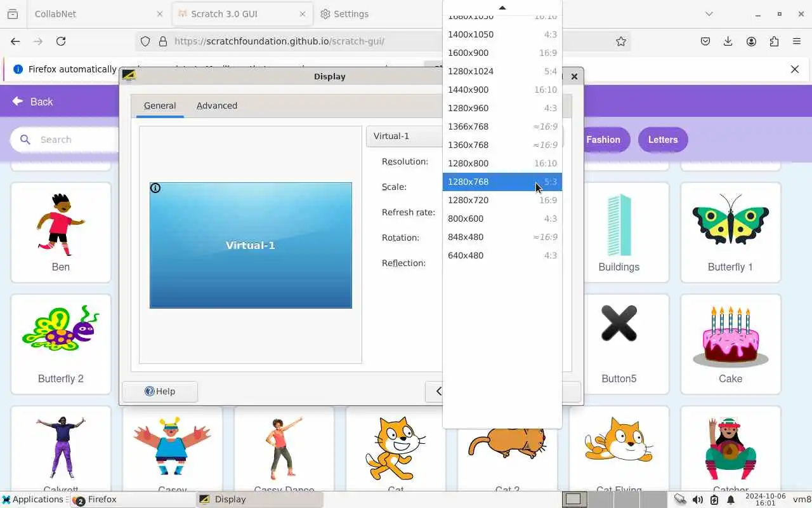Bookmark this page with star icon

(x=621, y=41)
